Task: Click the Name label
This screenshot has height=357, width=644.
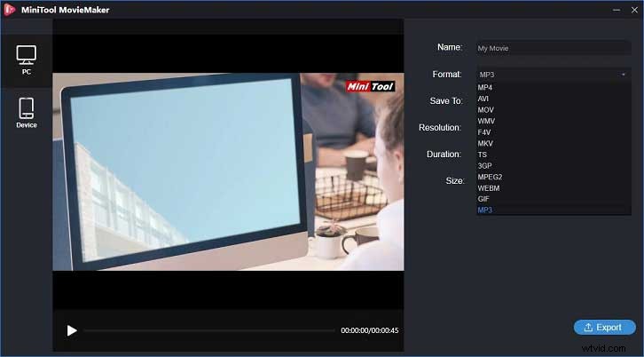Action: tap(450, 47)
